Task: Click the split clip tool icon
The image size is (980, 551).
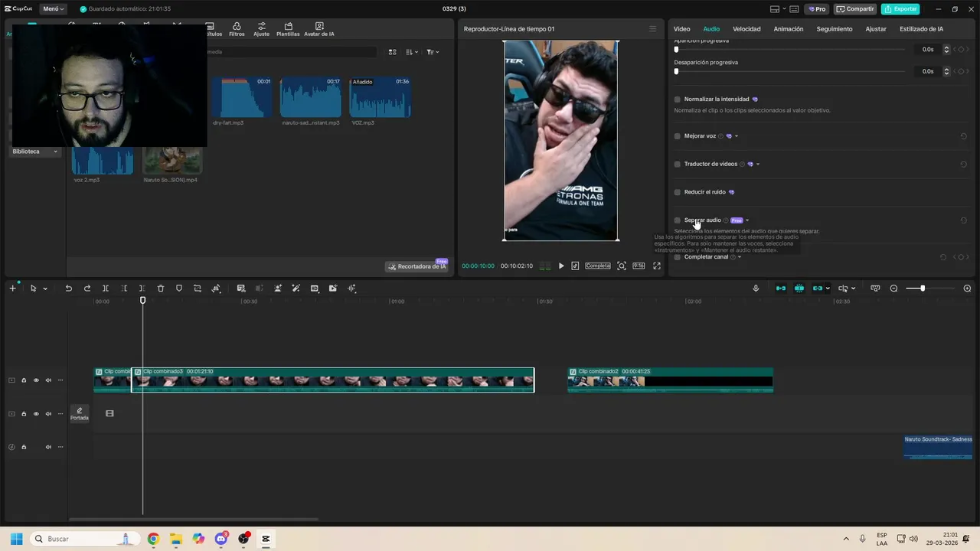Action: coord(106,289)
